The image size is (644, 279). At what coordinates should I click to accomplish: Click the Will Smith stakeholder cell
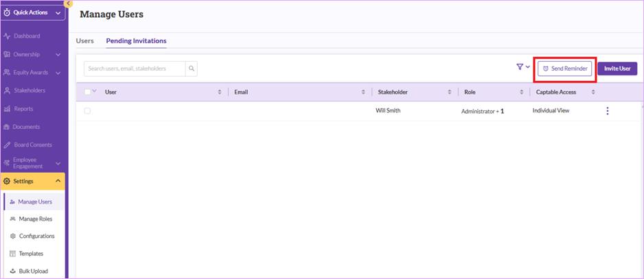click(x=388, y=110)
